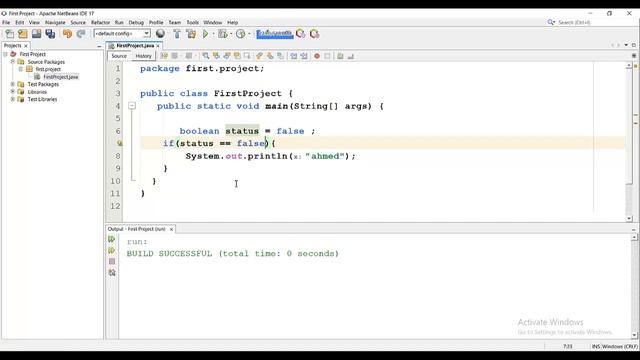Collapse the first.project package node

[21, 69]
